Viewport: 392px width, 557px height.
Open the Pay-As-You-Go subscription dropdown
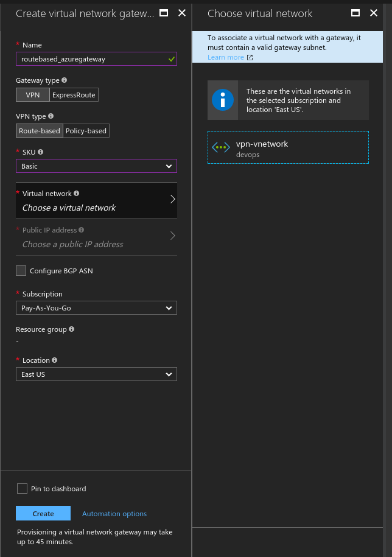(96, 308)
